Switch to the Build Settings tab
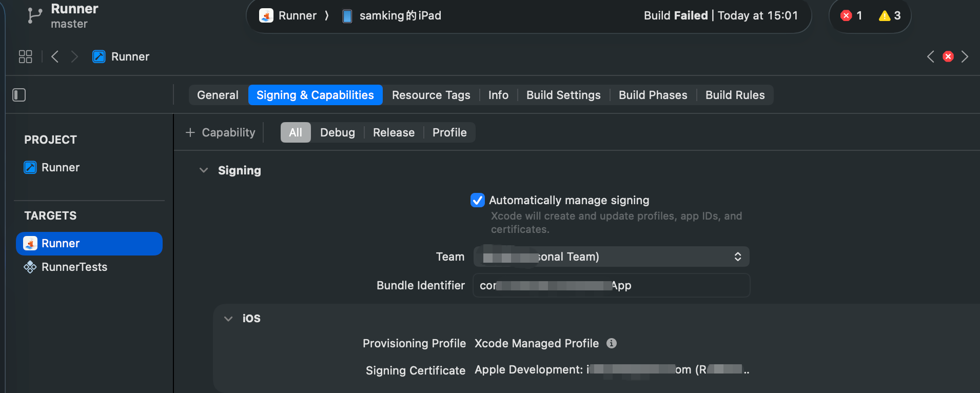This screenshot has height=393, width=980. (x=563, y=95)
